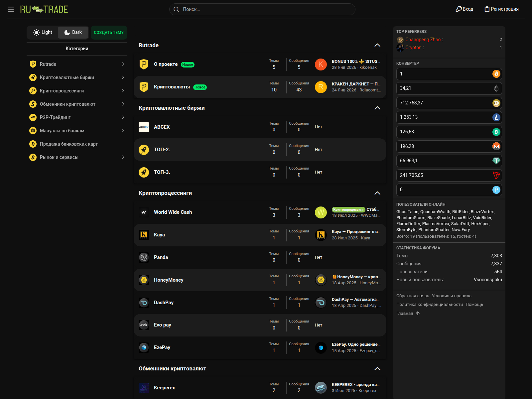
Task: Open new user Vsoconspoku profile
Action: pos(488,280)
